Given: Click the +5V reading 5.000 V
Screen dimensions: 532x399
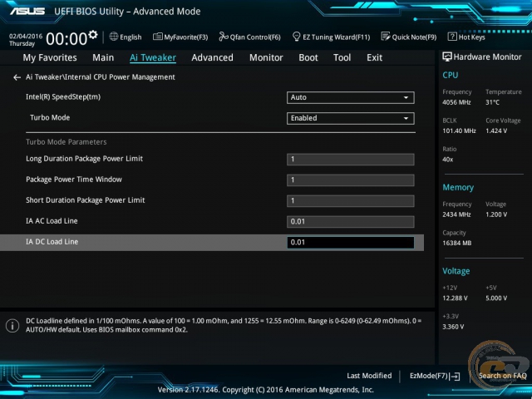Looking at the screenshot, I should (x=496, y=298).
